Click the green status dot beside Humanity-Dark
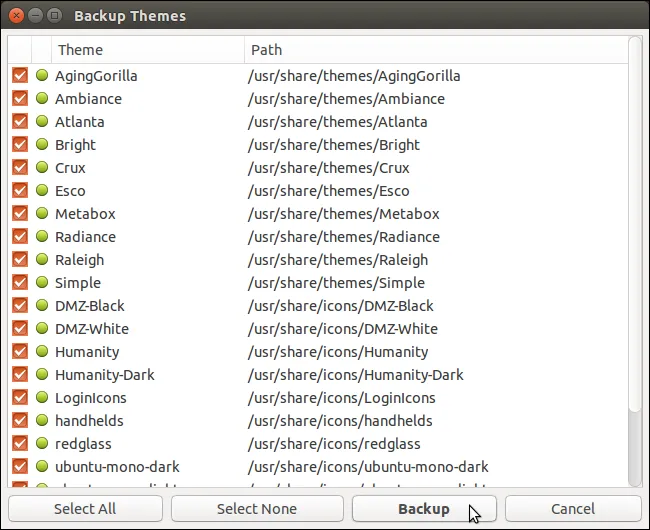The width and height of the screenshot is (650, 530). click(x=42, y=374)
